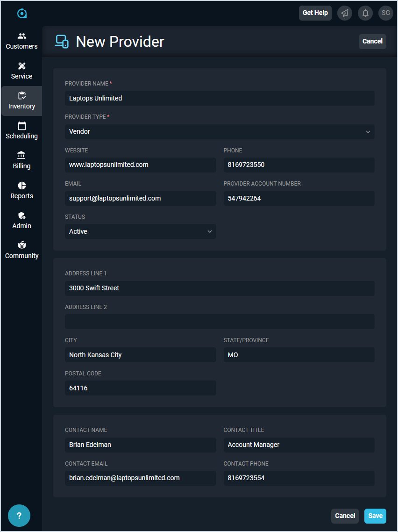Open the Scheduling calendar section

coord(21,131)
